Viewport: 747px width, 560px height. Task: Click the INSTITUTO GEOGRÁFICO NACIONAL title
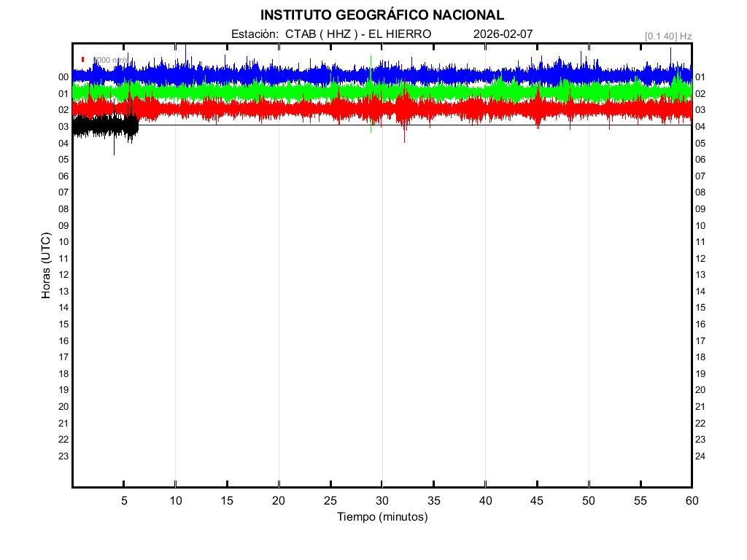click(x=382, y=15)
